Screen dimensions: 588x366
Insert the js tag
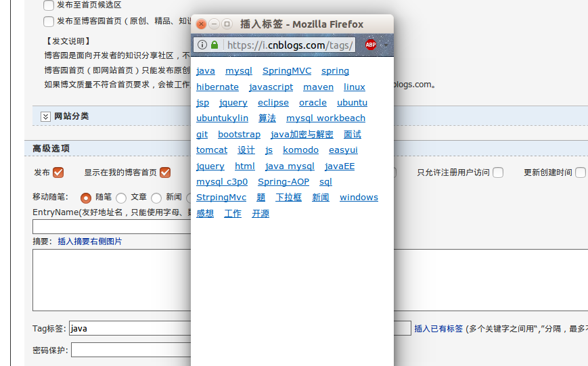[x=269, y=150]
